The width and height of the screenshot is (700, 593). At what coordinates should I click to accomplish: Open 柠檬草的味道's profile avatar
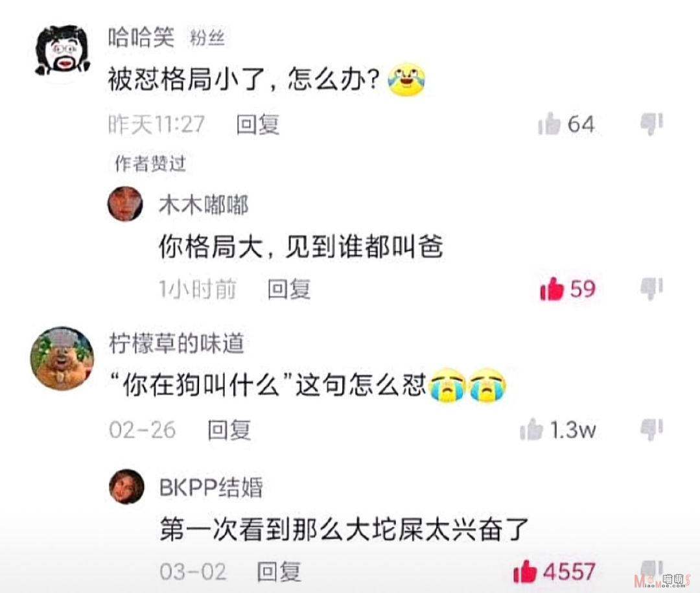click(62, 358)
